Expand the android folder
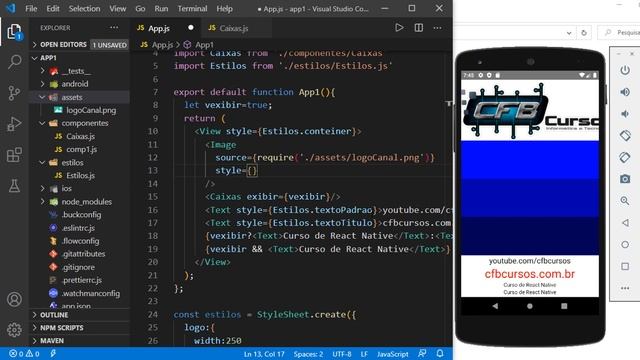The width and height of the screenshot is (640, 360). [x=42, y=84]
